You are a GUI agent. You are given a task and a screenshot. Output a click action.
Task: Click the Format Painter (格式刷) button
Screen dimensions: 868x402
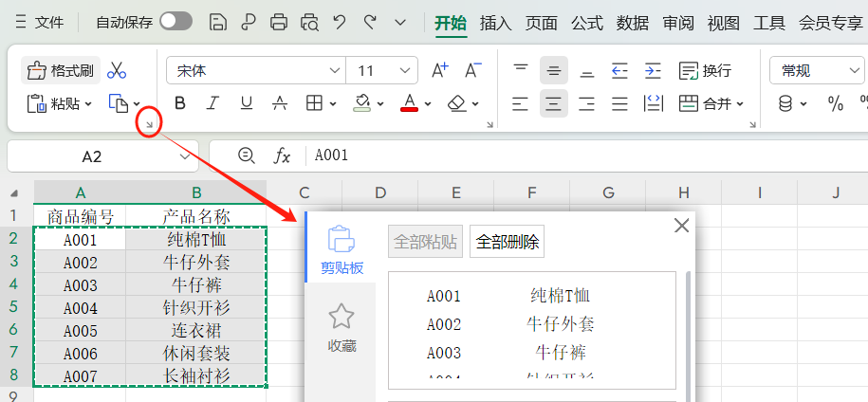tap(62, 70)
